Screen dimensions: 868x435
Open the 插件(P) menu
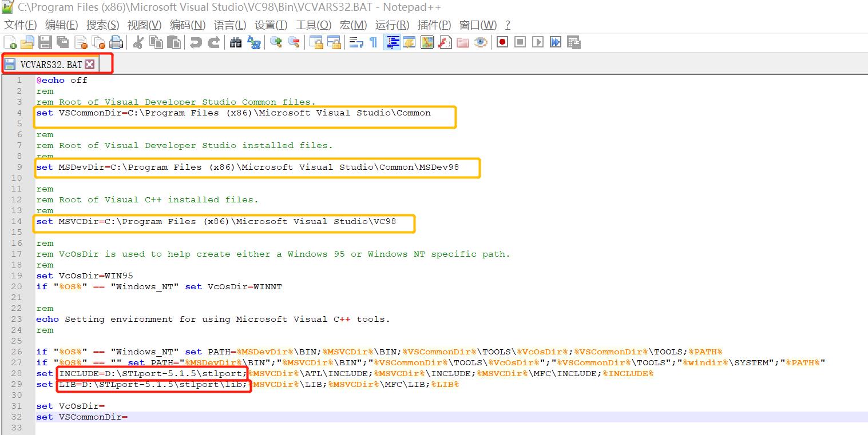(x=434, y=25)
